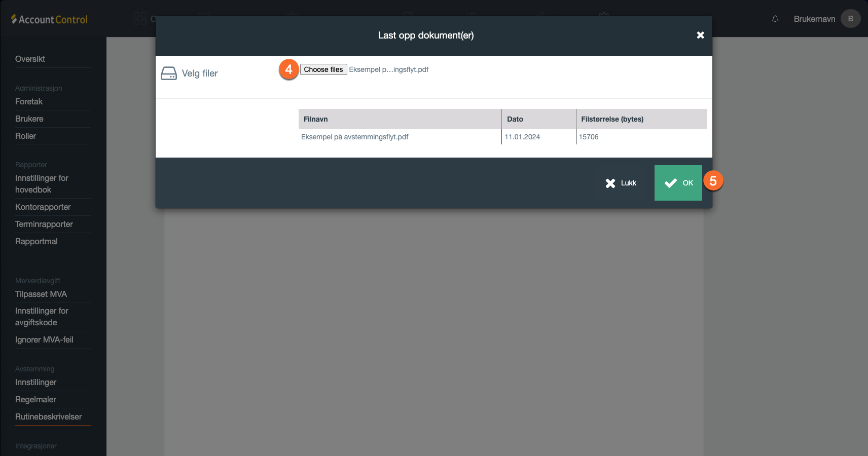Open Oversikt in the sidebar
The width and height of the screenshot is (868, 456).
pyautogui.click(x=30, y=59)
